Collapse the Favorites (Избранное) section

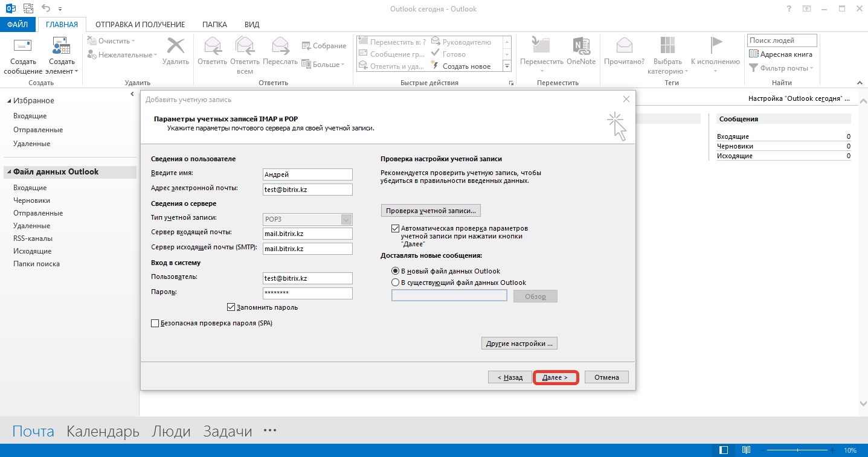pos(8,101)
